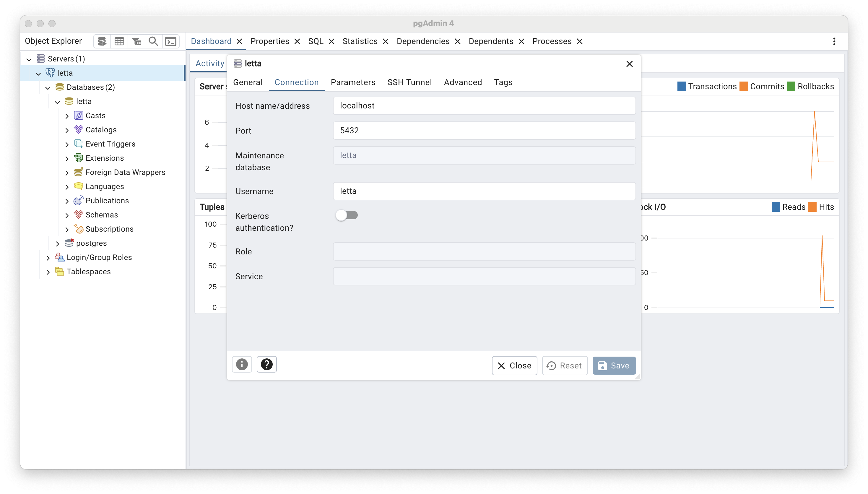
Task: Collapse the Servers tree node
Action: tap(29, 58)
